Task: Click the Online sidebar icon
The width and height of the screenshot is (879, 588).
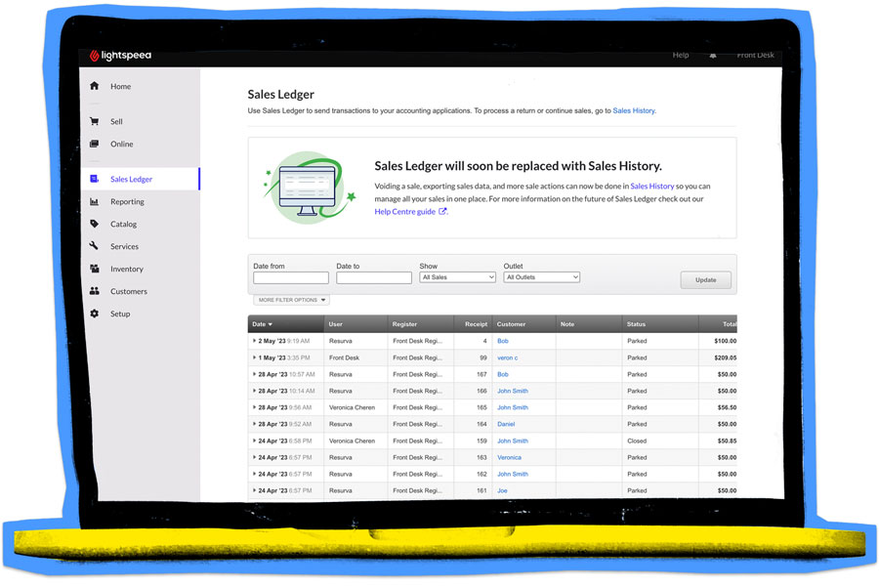Action: pyautogui.click(x=94, y=144)
